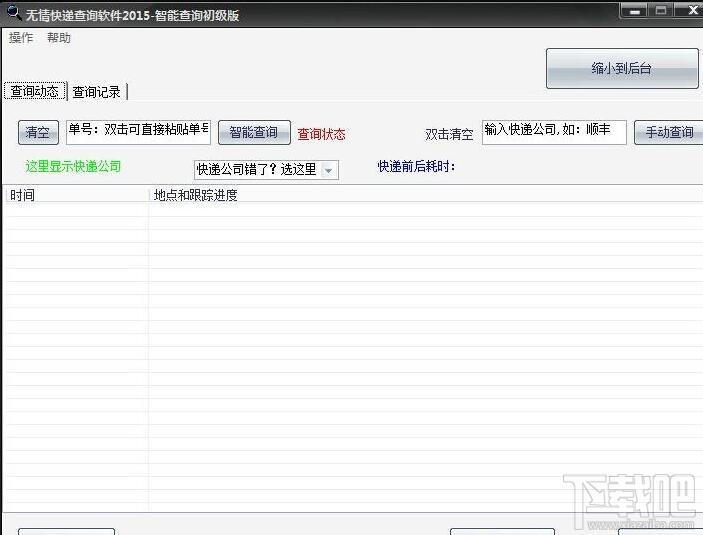Image resolution: width=703 pixels, height=535 pixels.
Task: Click the 双击清空 label
Action: coord(449,134)
